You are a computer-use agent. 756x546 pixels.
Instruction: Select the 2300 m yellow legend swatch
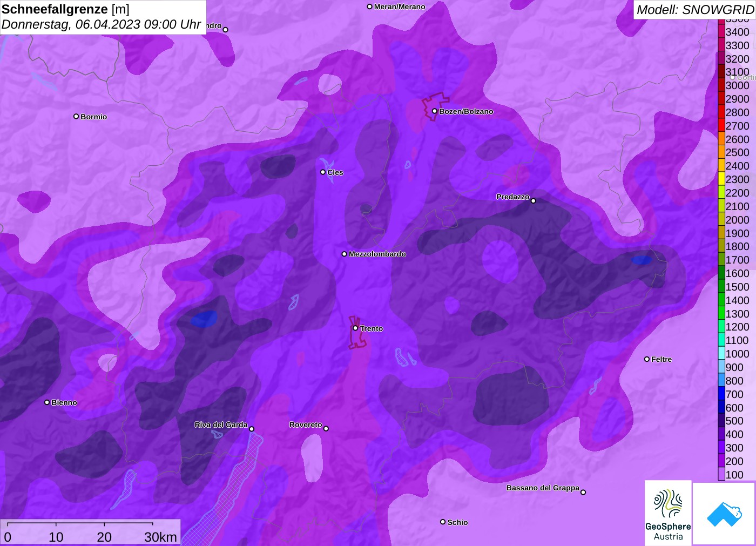pos(721,179)
